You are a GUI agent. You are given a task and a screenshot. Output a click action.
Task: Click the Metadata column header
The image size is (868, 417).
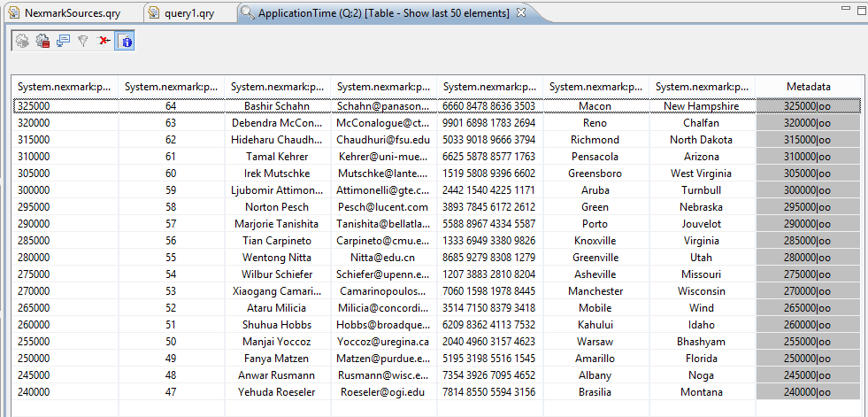(808, 87)
